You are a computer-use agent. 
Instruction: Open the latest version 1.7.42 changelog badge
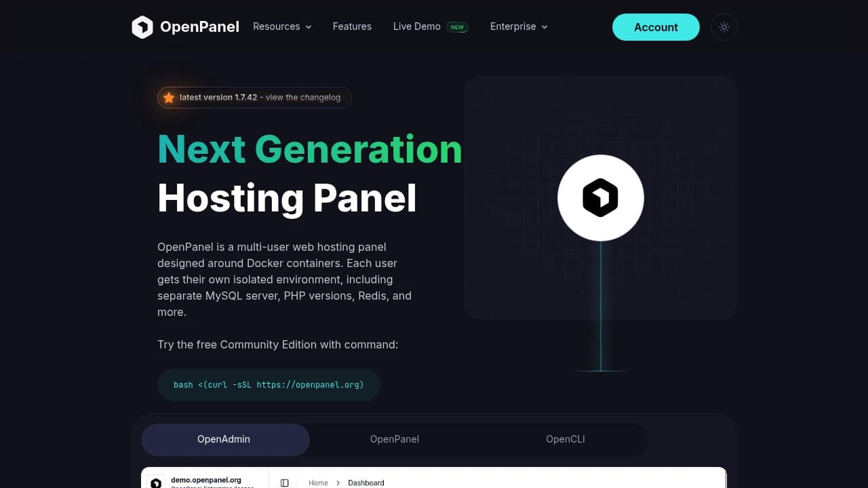tap(254, 98)
